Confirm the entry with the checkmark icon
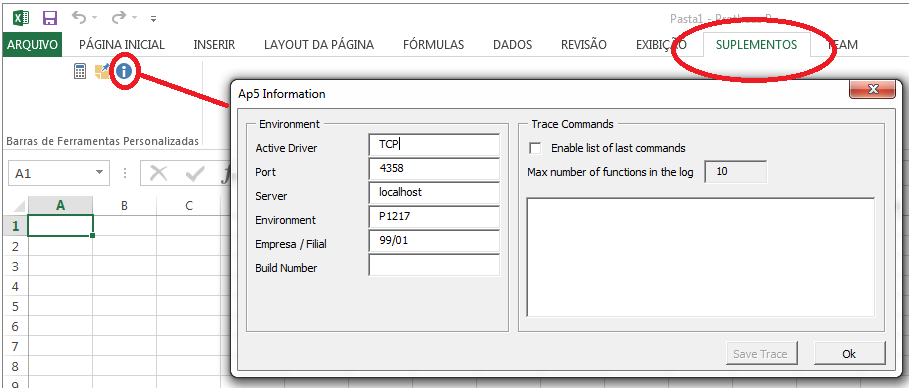 click(195, 173)
